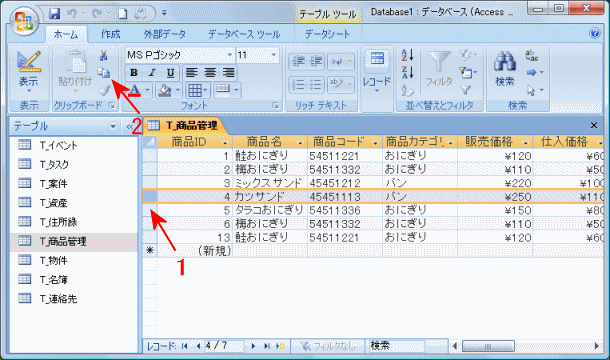Select the Format Painter brush icon

pyautogui.click(x=104, y=90)
